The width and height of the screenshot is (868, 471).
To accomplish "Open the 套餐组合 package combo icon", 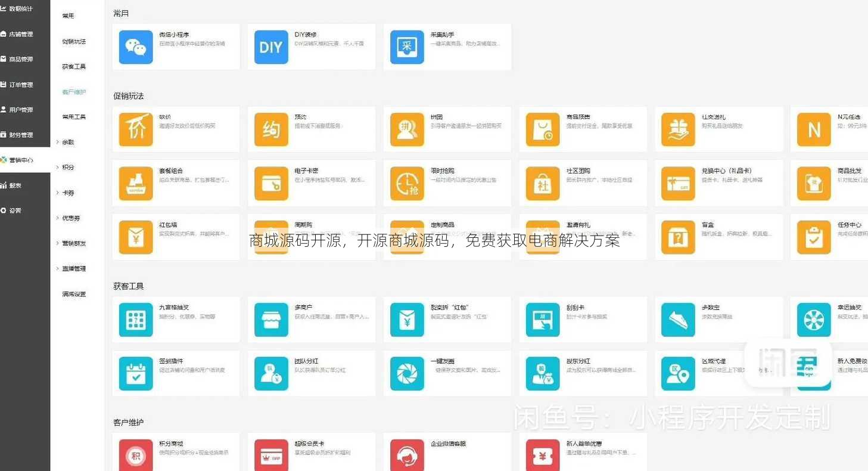I will 136,183.
